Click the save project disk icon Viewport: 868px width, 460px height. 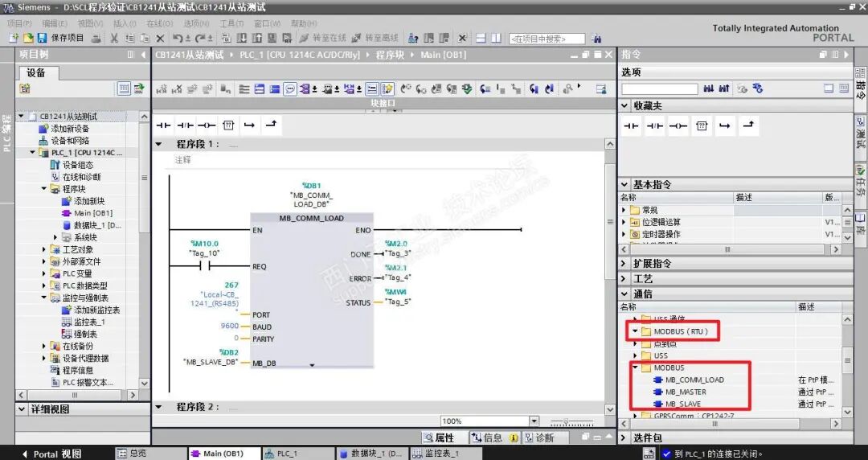pyautogui.click(x=42, y=38)
